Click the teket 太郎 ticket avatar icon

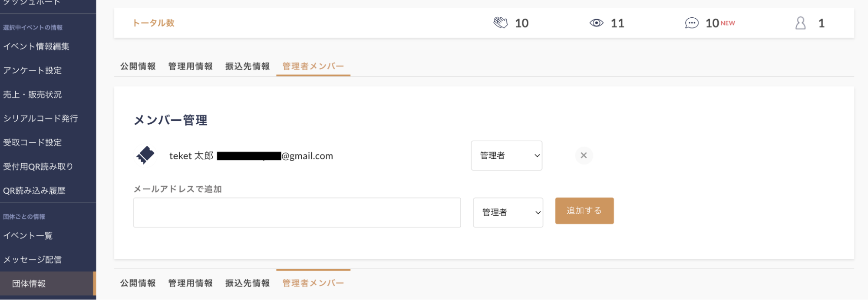145,155
